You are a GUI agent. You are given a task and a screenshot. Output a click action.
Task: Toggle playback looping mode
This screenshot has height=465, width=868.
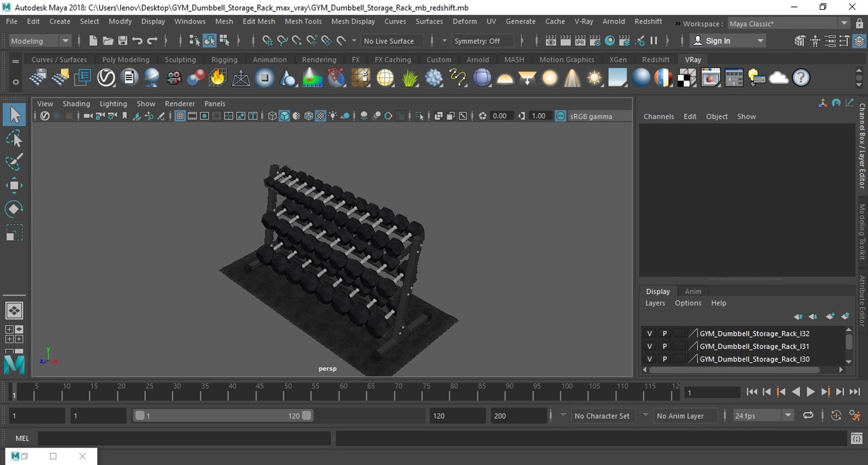point(808,416)
